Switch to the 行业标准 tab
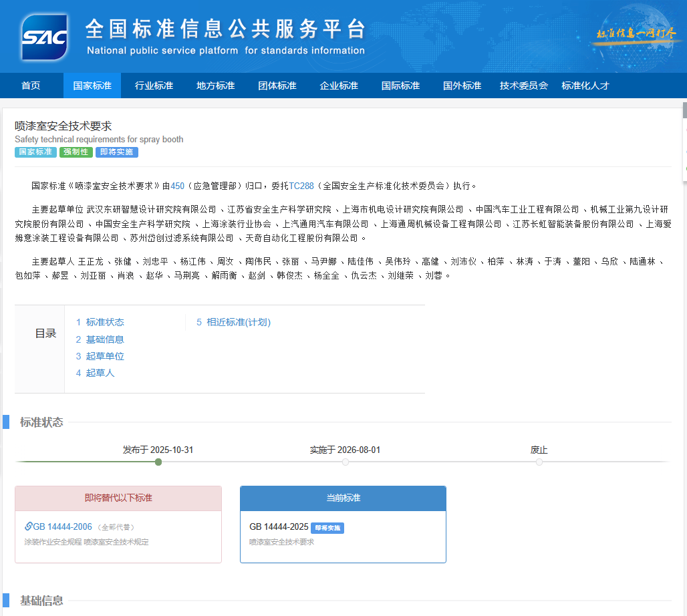The image size is (687, 616). [x=153, y=86]
